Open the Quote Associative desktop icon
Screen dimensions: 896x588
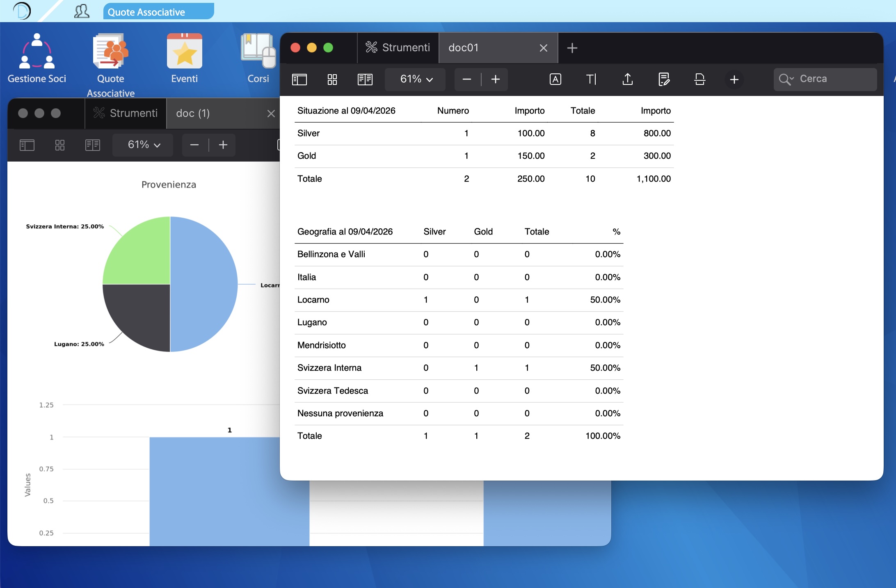[110, 51]
